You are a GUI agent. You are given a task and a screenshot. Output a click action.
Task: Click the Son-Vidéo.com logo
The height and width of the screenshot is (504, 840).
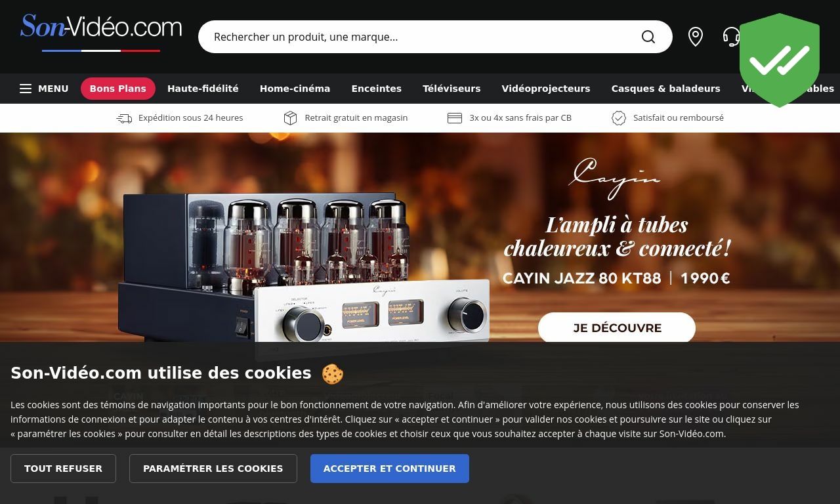pyautogui.click(x=101, y=33)
